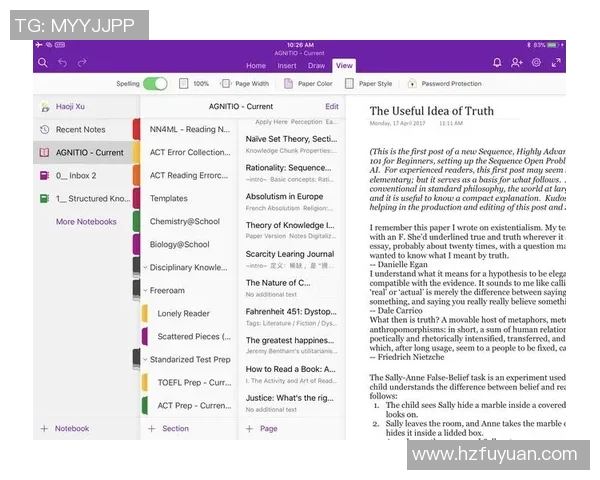Choose the Paper Color option
Screen dimensions: 600x480
coord(308,84)
